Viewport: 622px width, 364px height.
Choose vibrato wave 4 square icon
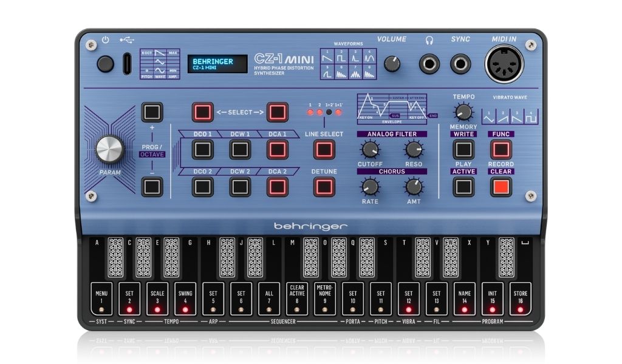click(531, 117)
